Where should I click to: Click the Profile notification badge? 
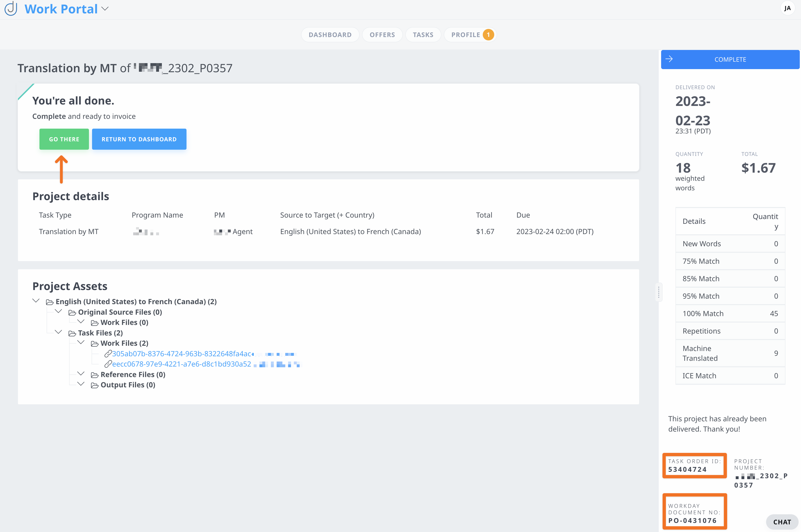[x=488, y=35]
